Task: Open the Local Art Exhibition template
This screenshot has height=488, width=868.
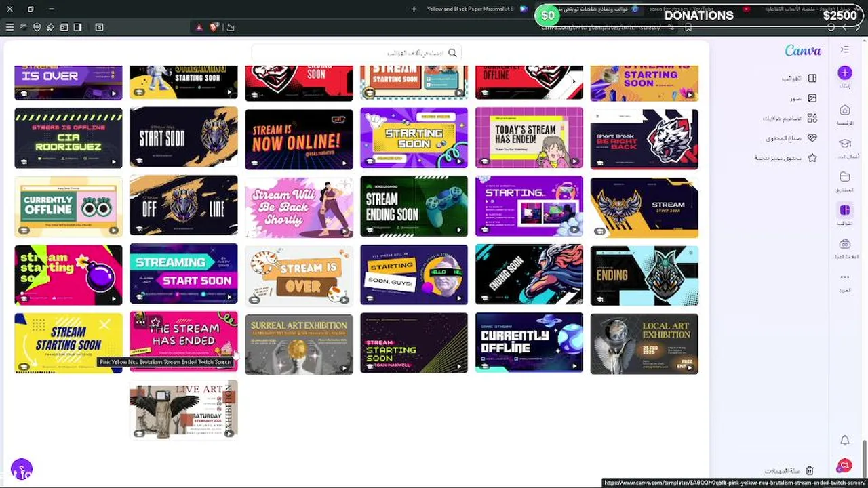Action: 644,344
